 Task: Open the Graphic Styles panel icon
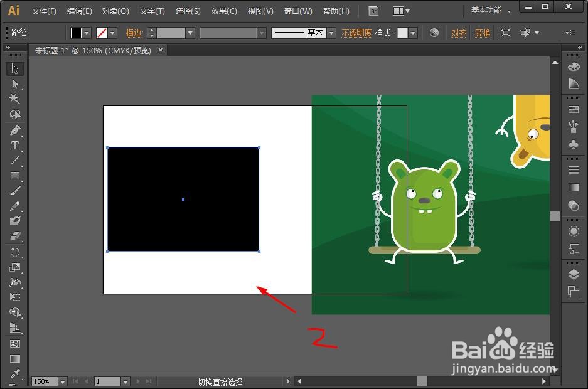574,249
